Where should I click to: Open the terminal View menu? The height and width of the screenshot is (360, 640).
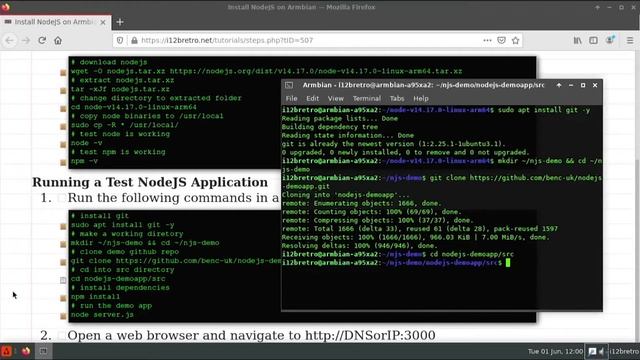click(x=336, y=98)
